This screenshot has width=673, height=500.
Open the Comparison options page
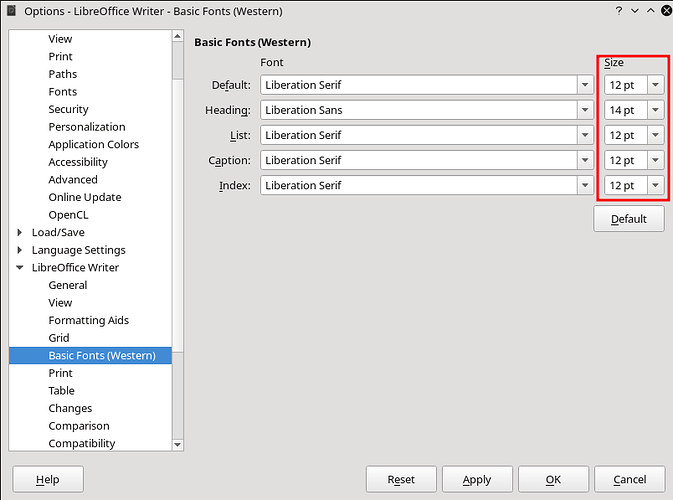(x=79, y=426)
